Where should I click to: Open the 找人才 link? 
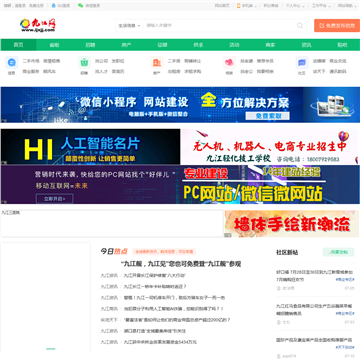pyautogui.click(x=101, y=71)
